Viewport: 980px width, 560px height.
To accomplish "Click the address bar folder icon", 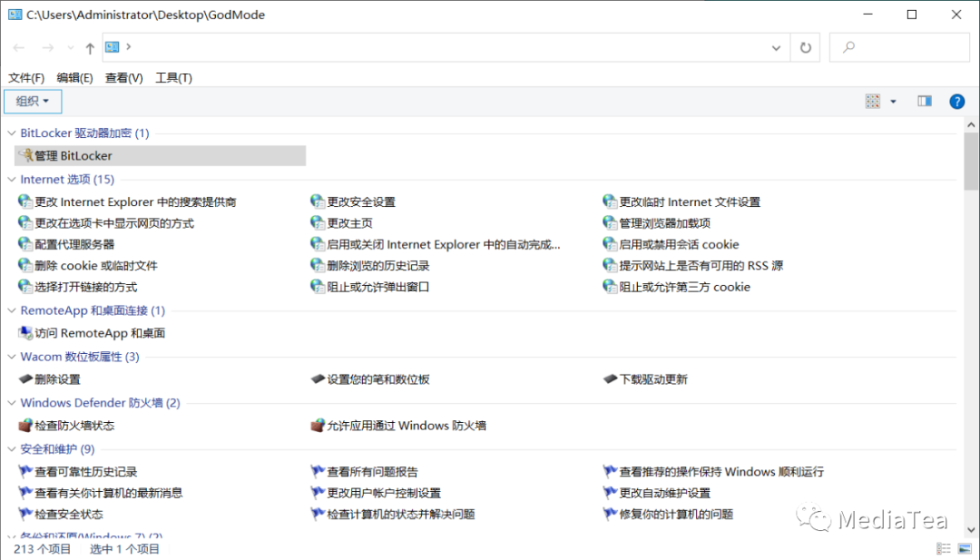I will tap(112, 47).
